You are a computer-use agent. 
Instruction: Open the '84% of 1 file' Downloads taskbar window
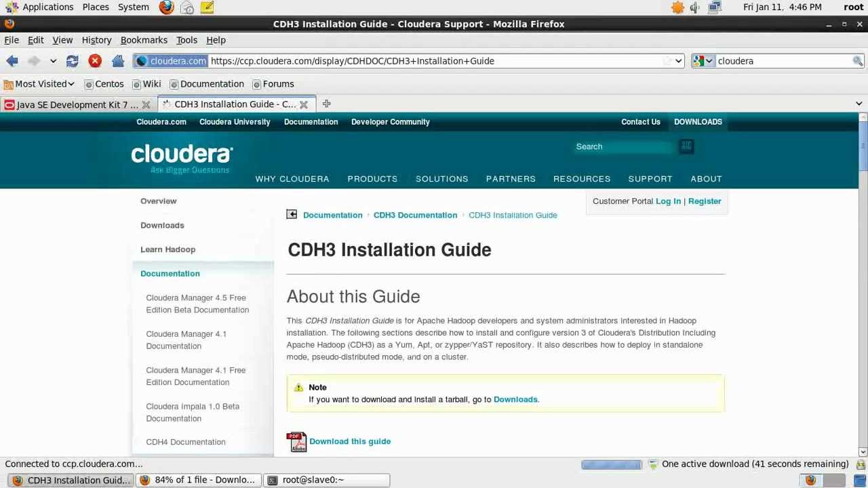coord(198,480)
